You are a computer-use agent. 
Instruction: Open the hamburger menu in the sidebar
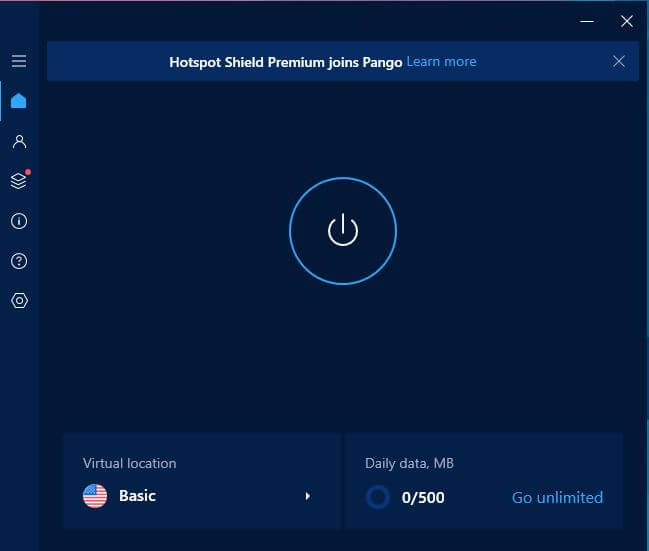click(x=19, y=61)
